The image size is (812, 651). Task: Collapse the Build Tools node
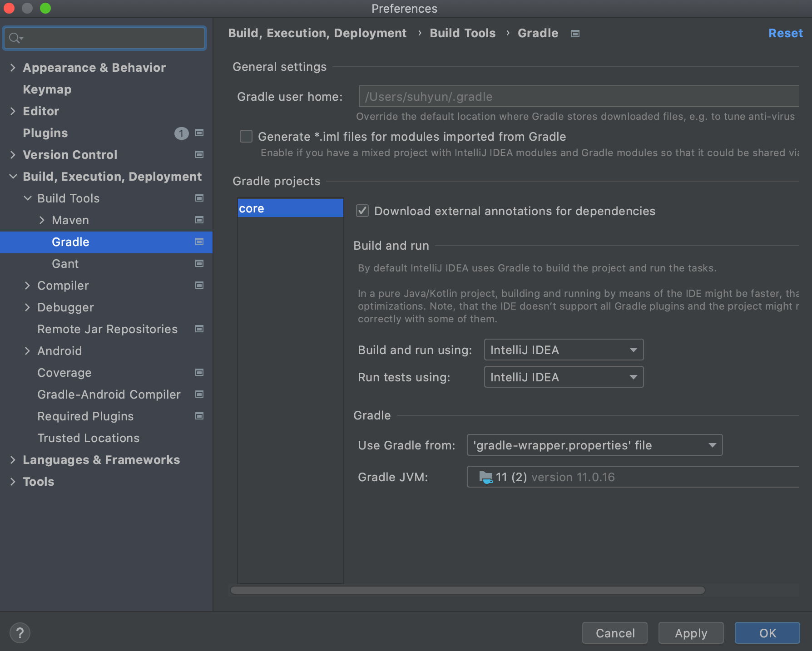click(x=27, y=198)
